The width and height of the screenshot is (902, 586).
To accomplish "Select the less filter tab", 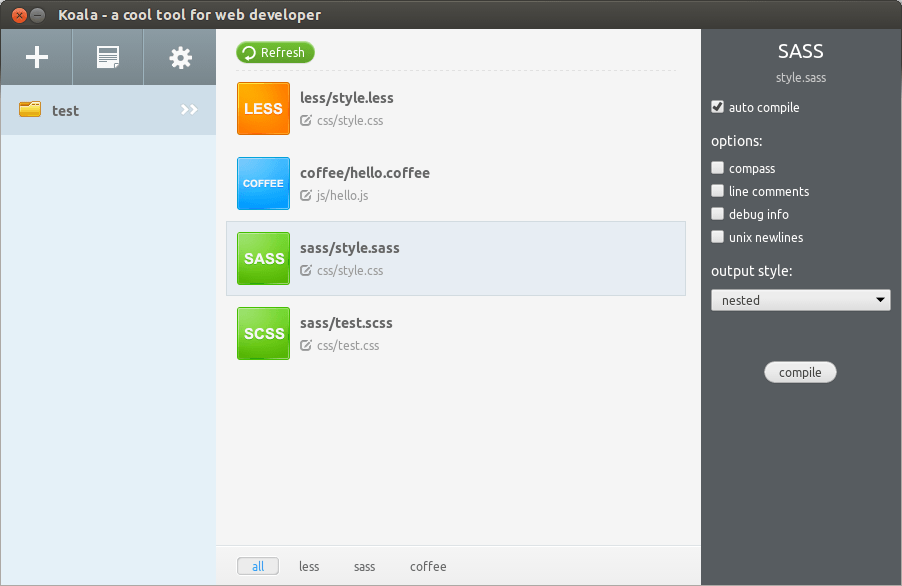I will pyautogui.click(x=309, y=566).
